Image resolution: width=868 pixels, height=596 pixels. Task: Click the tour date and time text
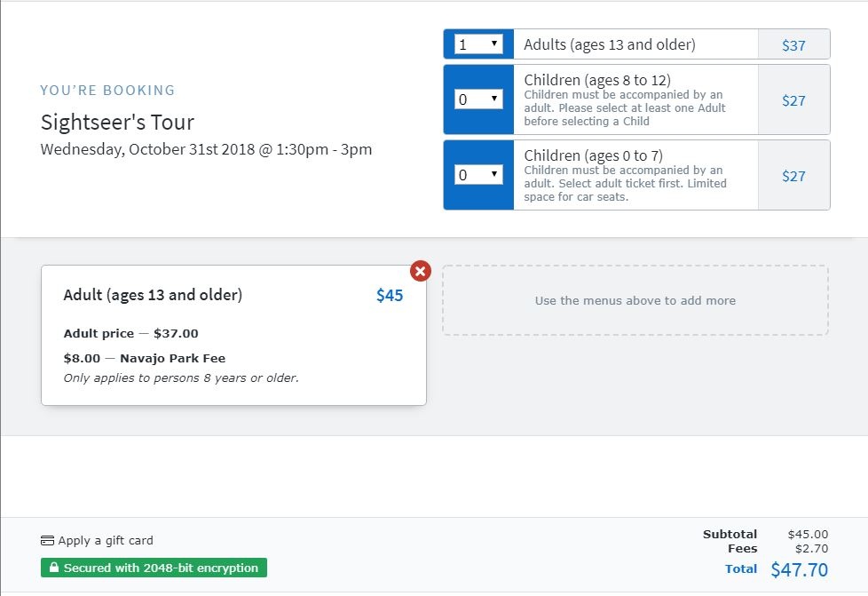click(206, 149)
